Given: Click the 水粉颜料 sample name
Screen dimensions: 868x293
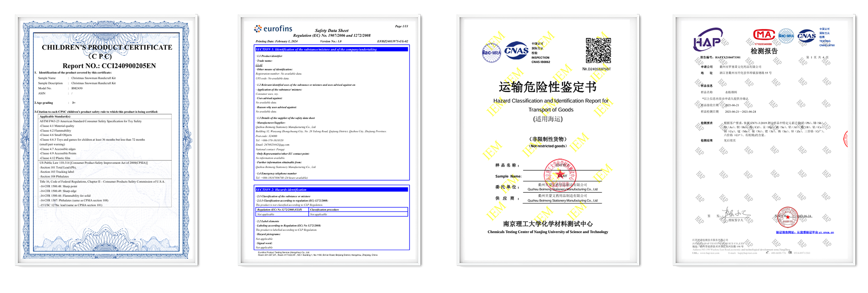Looking at the screenshot, I should [x=731, y=92].
